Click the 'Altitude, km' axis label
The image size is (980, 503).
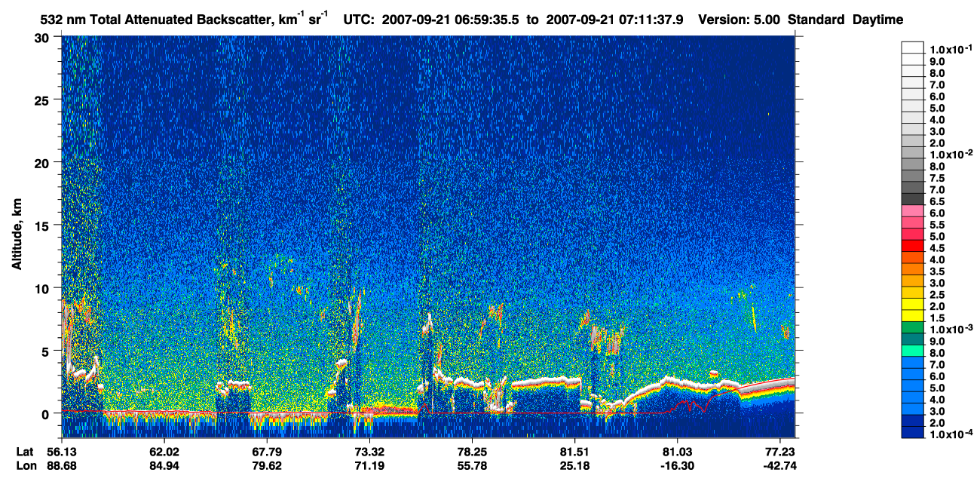click(17, 236)
